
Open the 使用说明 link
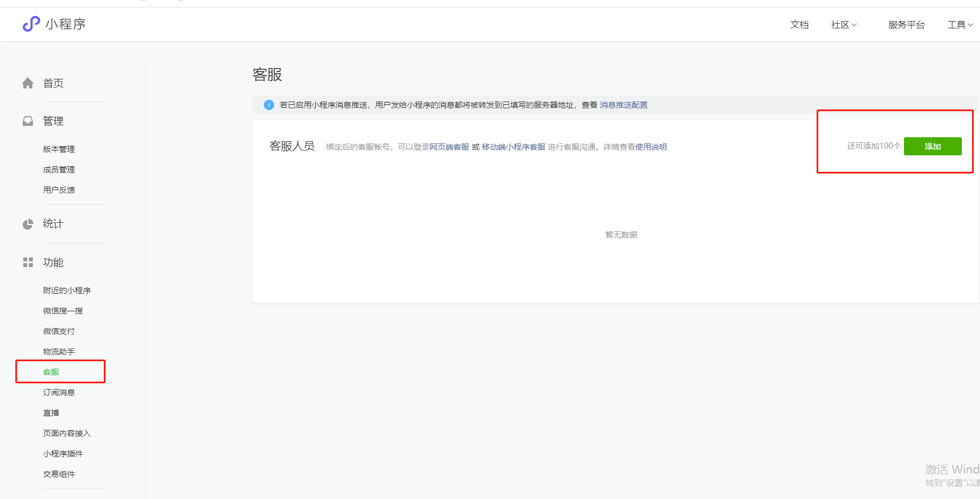651,147
